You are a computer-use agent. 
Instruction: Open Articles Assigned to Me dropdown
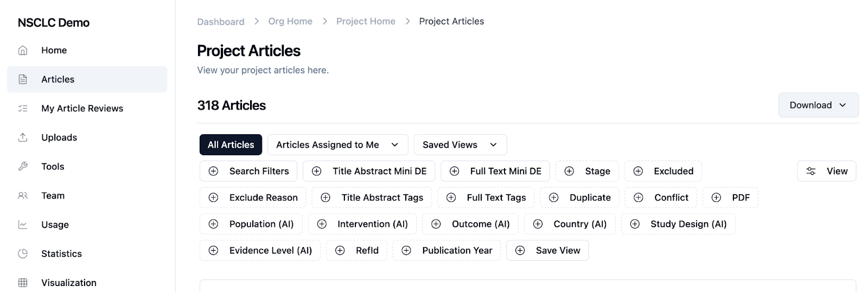337,145
